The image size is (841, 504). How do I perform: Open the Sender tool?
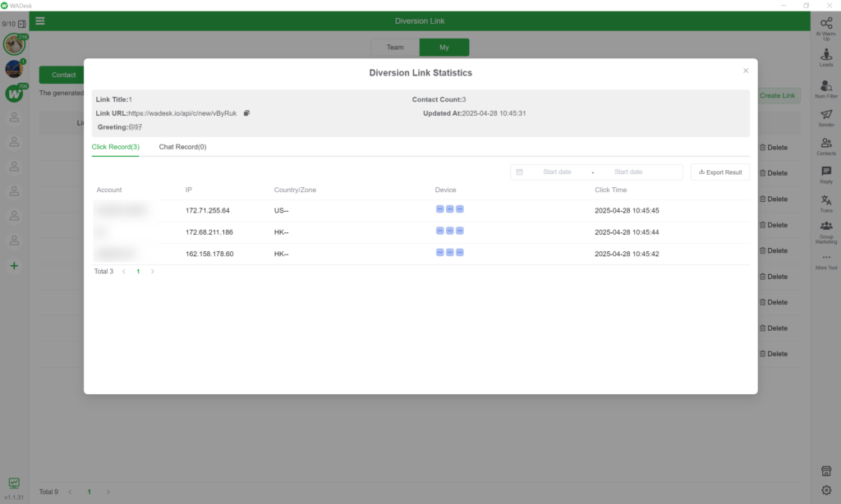click(x=826, y=118)
